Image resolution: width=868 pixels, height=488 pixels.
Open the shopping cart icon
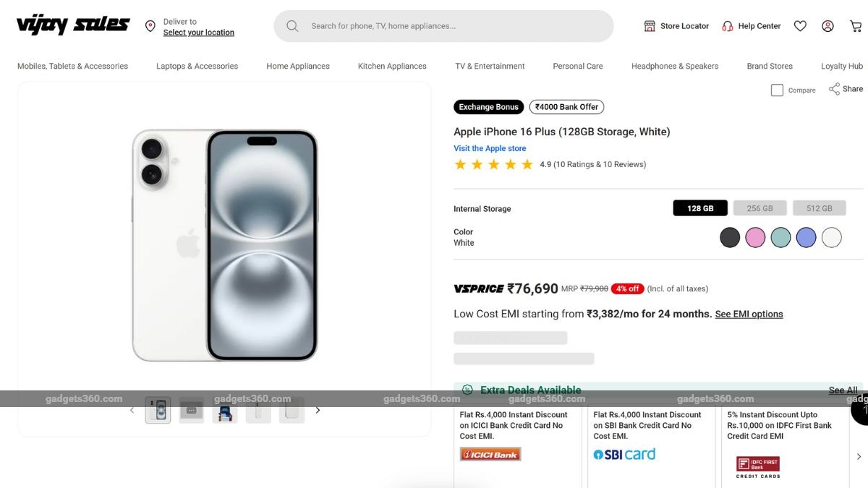click(856, 25)
